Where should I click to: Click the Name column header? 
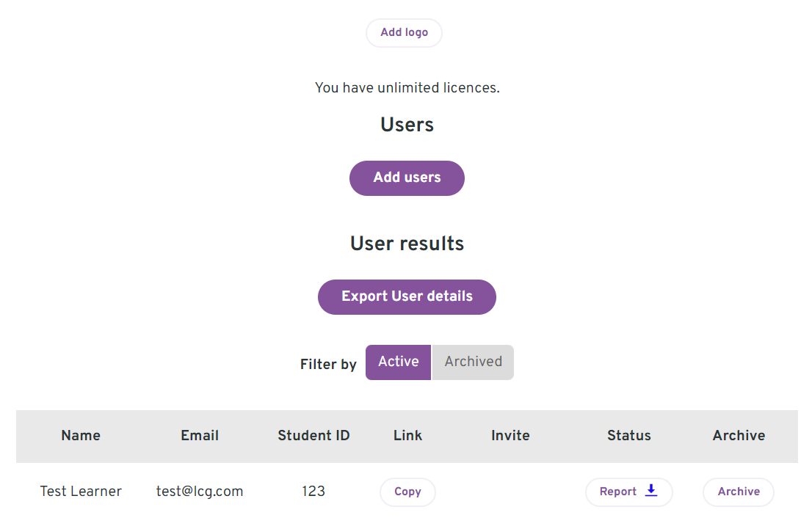tap(81, 436)
